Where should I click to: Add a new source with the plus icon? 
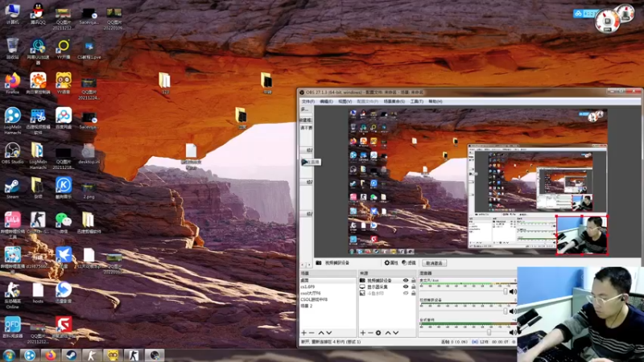[363, 333]
